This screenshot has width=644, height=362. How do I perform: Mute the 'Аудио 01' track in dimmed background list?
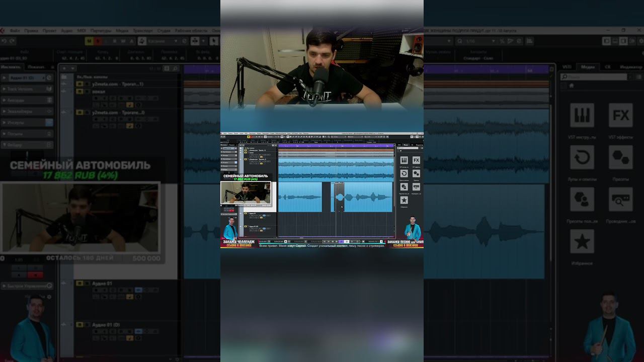(79, 284)
